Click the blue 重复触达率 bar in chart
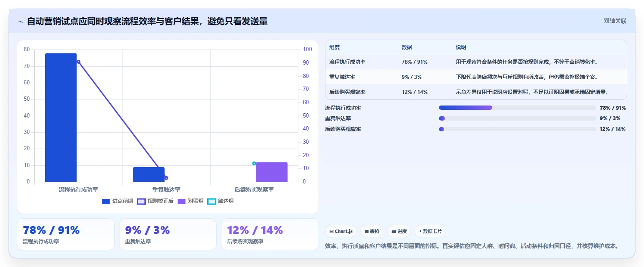This screenshot has width=644, height=267. (149, 174)
